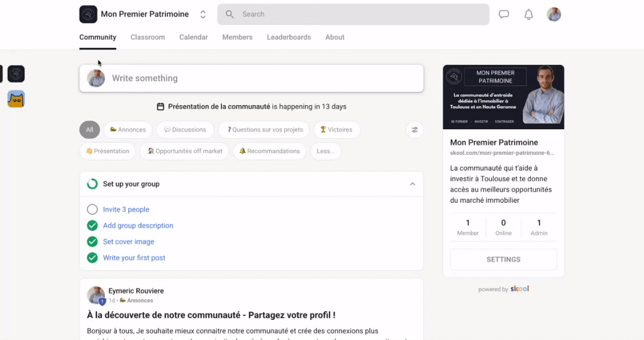Open the group switcher dropdown arrows
This screenshot has width=644, height=340.
pyautogui.click(x=203, y=14)
